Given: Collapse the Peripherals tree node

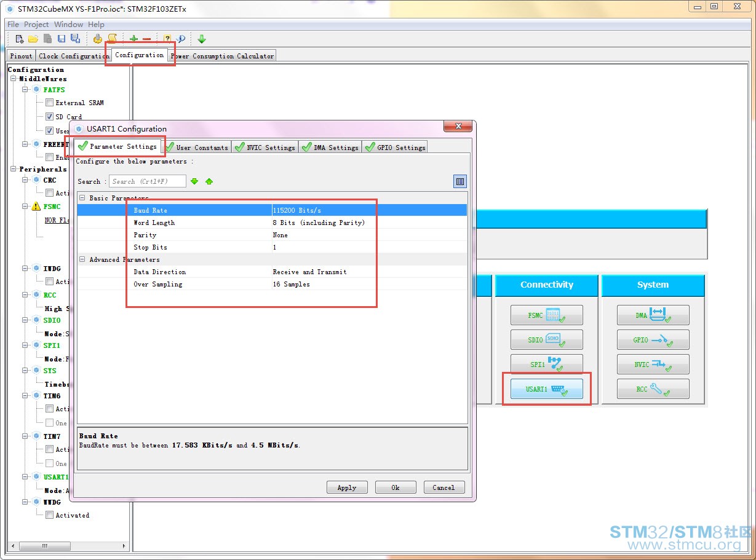Looking at the screenshot, I should coord(14,169).
